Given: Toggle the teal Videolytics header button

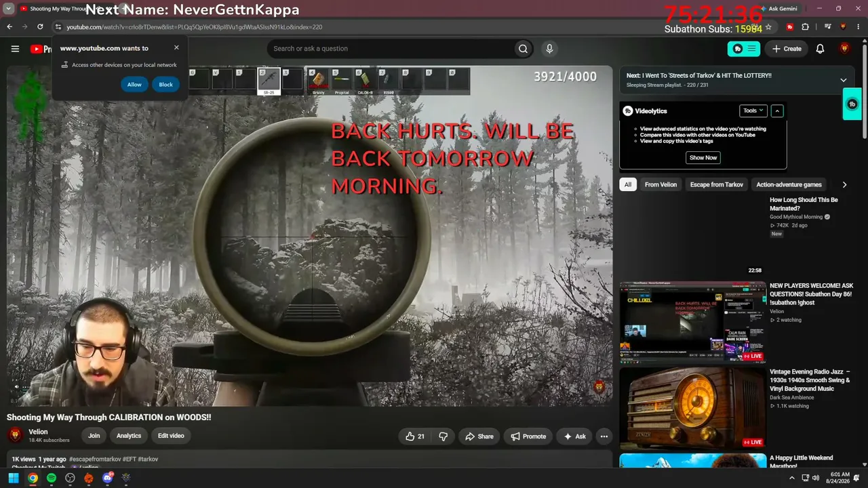Looking at the screenshot, I should point(744,49).
